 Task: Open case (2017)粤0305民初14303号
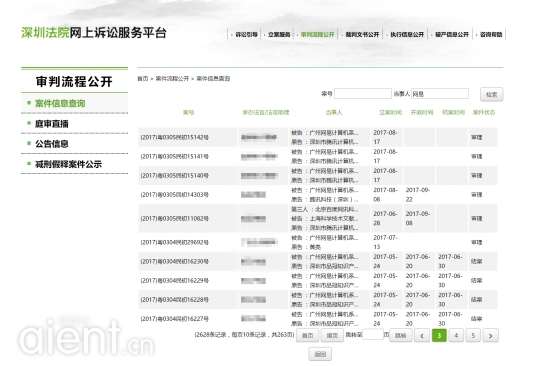pos(175,194)
